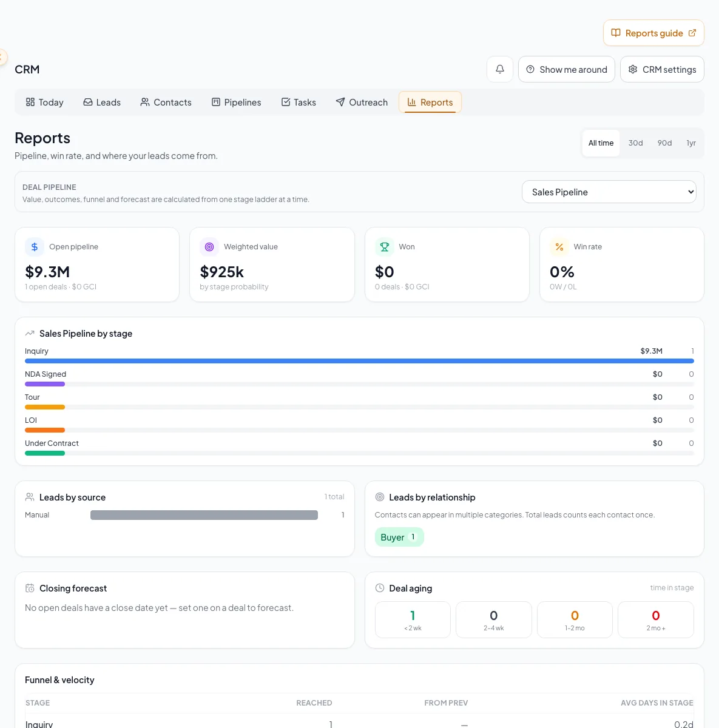Click the Pipelines tab board icon
Viewport: 719px width, 728px height.
click(216, 102)
